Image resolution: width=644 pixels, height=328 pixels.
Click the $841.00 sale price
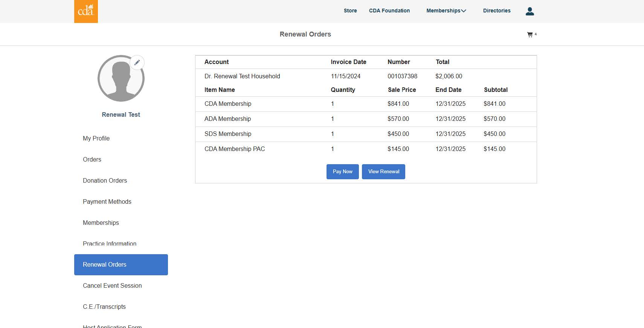[398, 104]
